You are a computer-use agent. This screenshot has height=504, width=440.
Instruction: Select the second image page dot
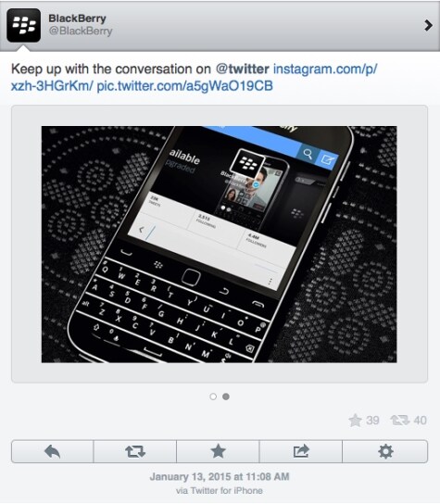pyautogui.click(x=226, y=397)
